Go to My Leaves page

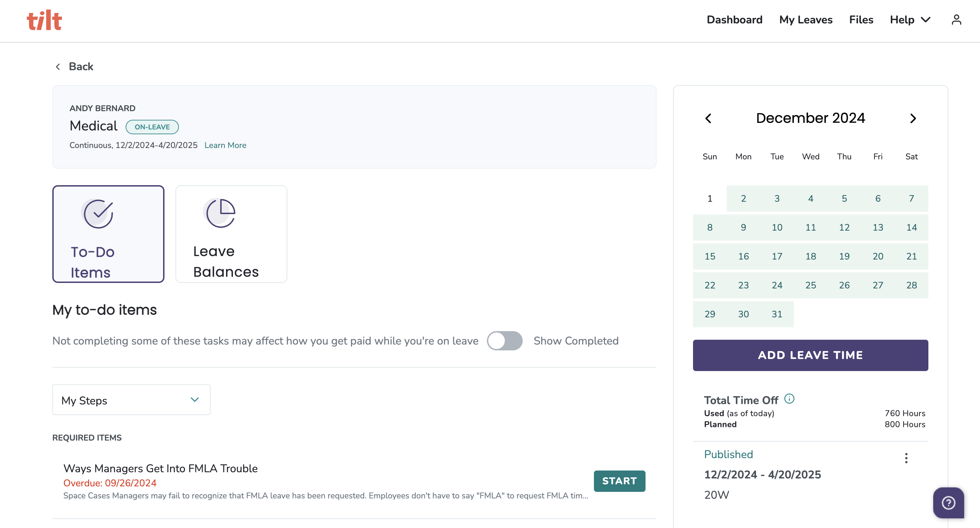pos(806,20)
